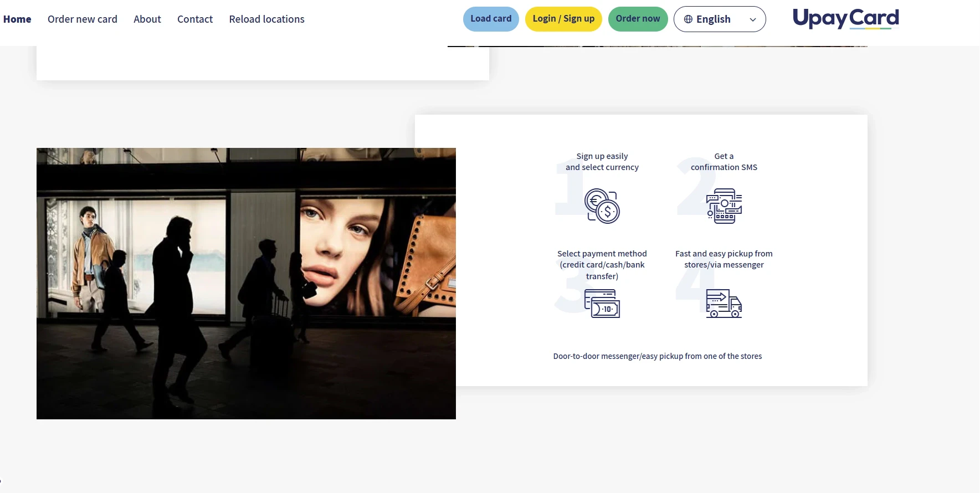Click the delivery truck pickup icon
Viewport: 980px width, 493px height.
pos(724,304)
